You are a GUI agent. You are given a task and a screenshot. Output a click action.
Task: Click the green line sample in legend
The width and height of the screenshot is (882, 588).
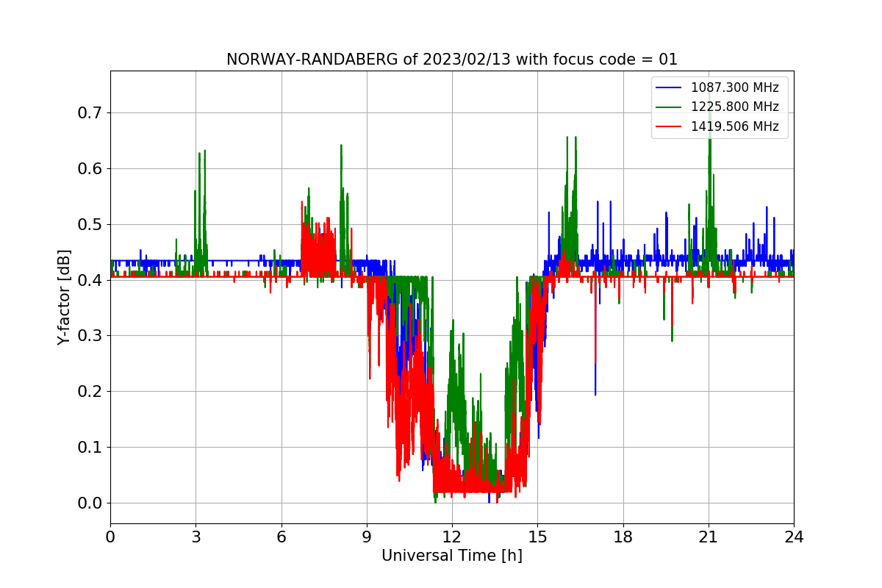click(x=670, y=107)
